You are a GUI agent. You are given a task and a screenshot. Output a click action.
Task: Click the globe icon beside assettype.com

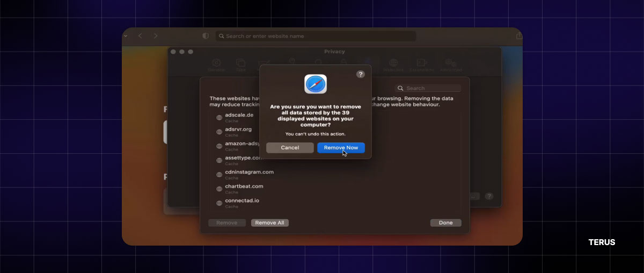[x=219, y=160]
